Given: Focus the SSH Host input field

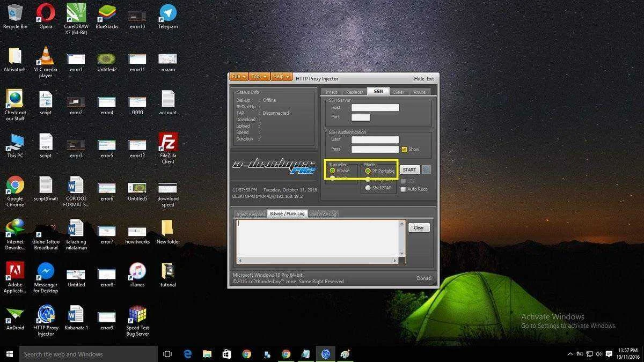Looking at the screenshot, I should pos(375,107).
